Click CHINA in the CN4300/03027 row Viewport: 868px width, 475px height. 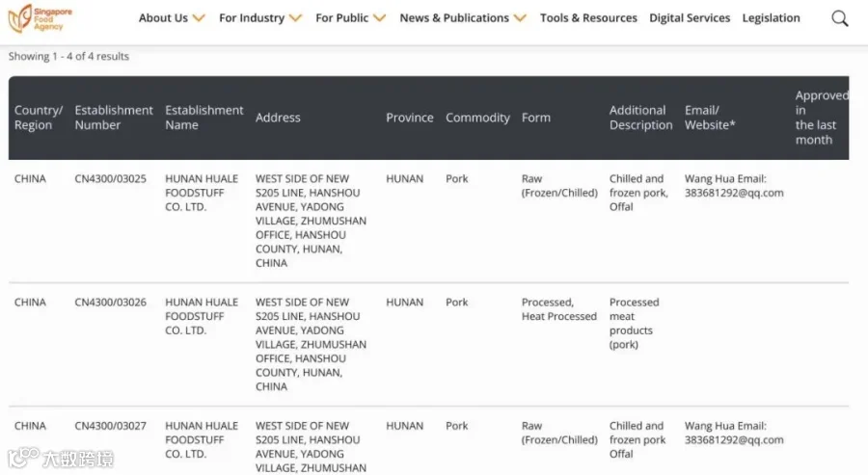pos(30,426)
